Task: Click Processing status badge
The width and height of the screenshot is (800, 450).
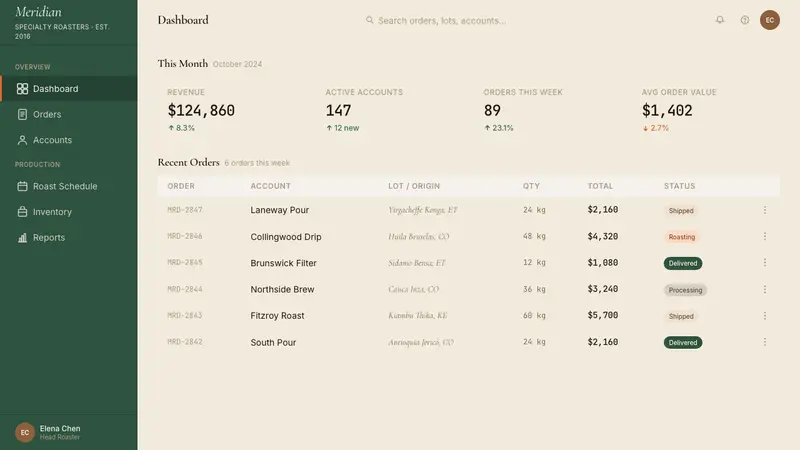Action: click(x=685, y=290)
